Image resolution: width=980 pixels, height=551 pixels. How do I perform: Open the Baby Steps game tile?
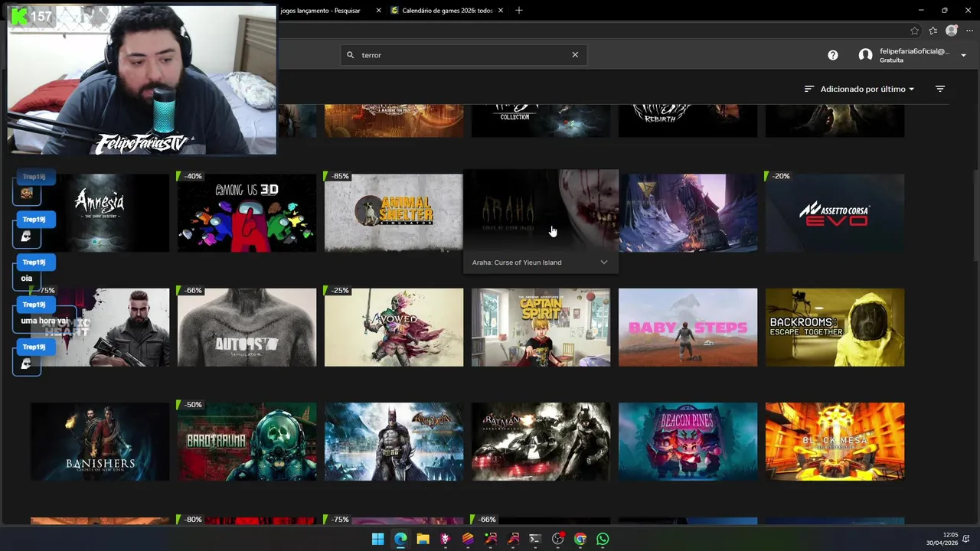point(688,328)
